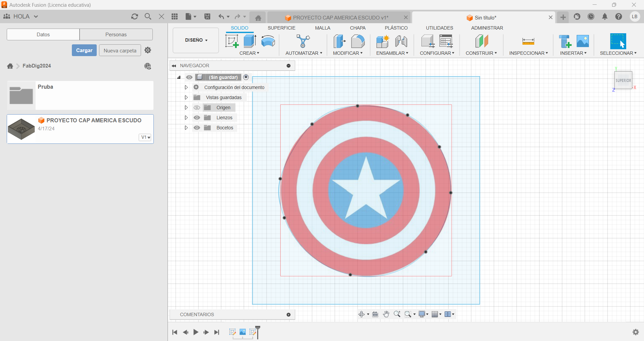Click the New Component icon

click(382, 41)
